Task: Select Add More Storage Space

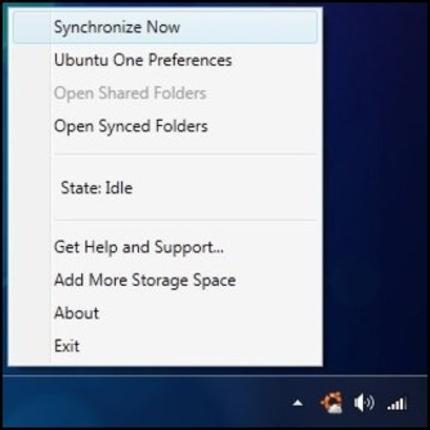Action: pyautogui.click(x=145, y=280)
